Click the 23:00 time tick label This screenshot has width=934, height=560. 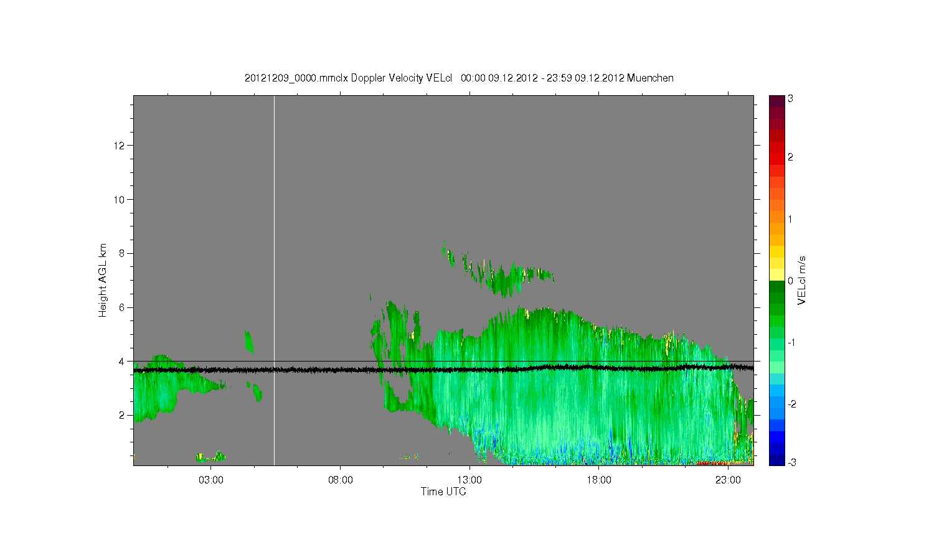tap(728, 480)
